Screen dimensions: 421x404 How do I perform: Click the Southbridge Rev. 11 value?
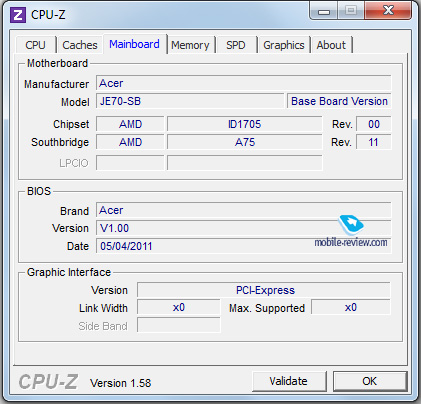coord(374,142)
